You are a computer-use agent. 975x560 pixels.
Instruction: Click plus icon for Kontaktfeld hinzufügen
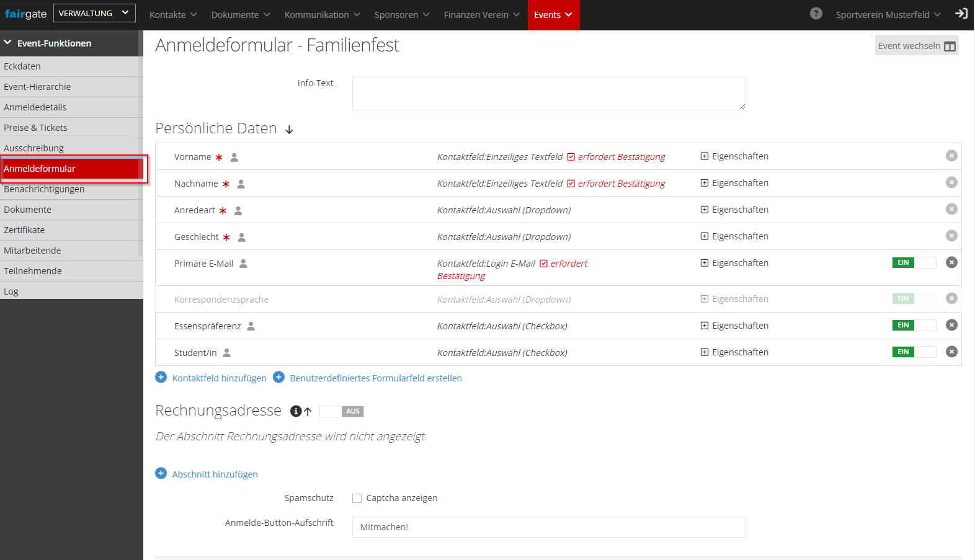click(x=161, y=377)
